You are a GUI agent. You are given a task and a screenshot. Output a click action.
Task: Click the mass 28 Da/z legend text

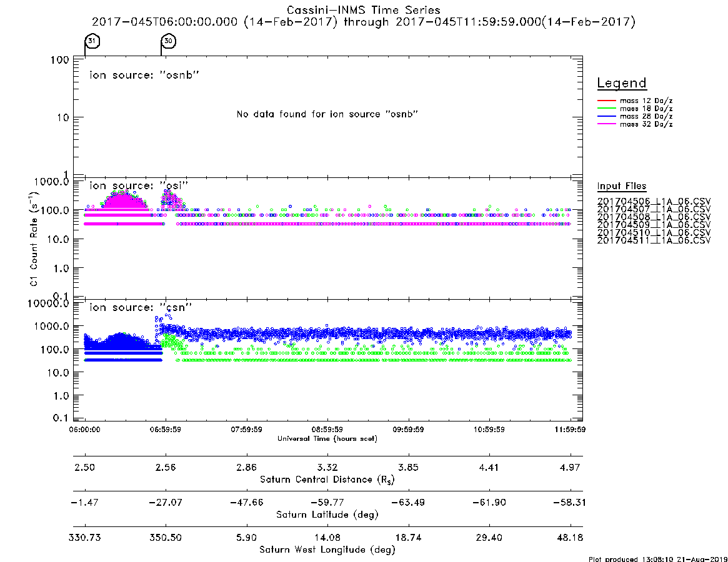coord(646,116)
